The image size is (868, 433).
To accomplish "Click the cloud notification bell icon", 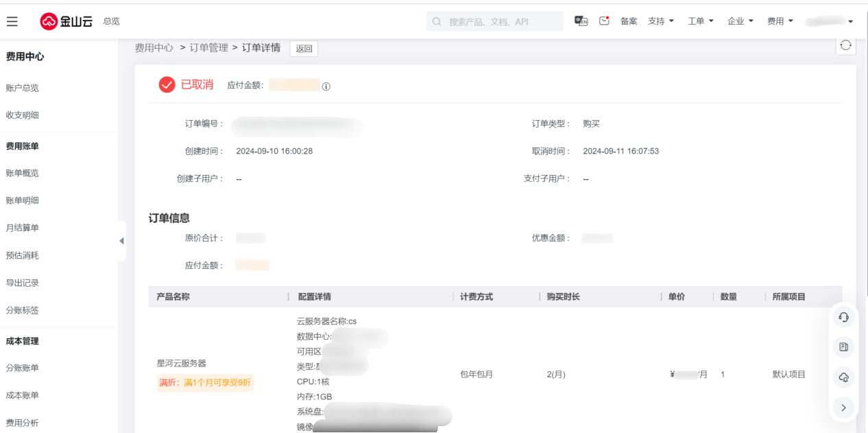I will [x=844, y=377].
